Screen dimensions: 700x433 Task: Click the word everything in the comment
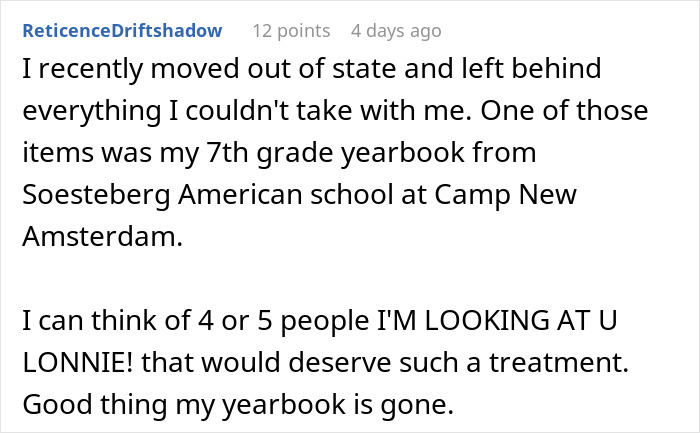[92, 111]
